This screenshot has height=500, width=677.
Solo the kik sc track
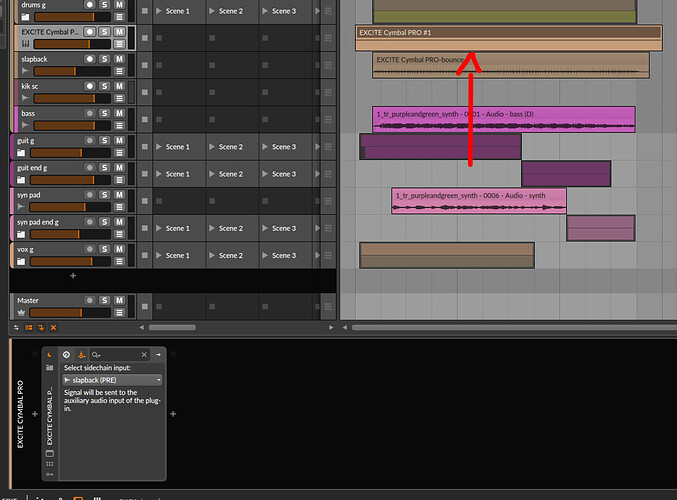coord(104,86)
